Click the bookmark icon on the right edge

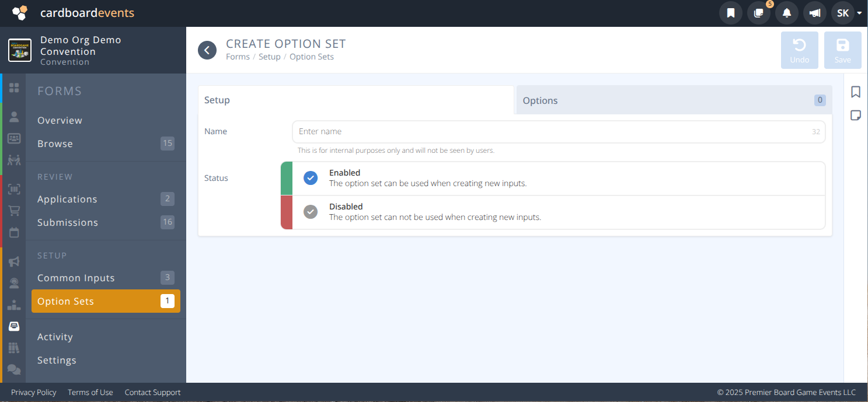pyautogui.click(x=856, y=92)
